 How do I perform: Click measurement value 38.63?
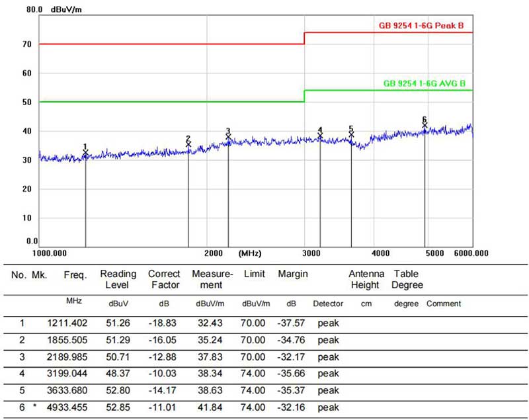pos(210,390)
